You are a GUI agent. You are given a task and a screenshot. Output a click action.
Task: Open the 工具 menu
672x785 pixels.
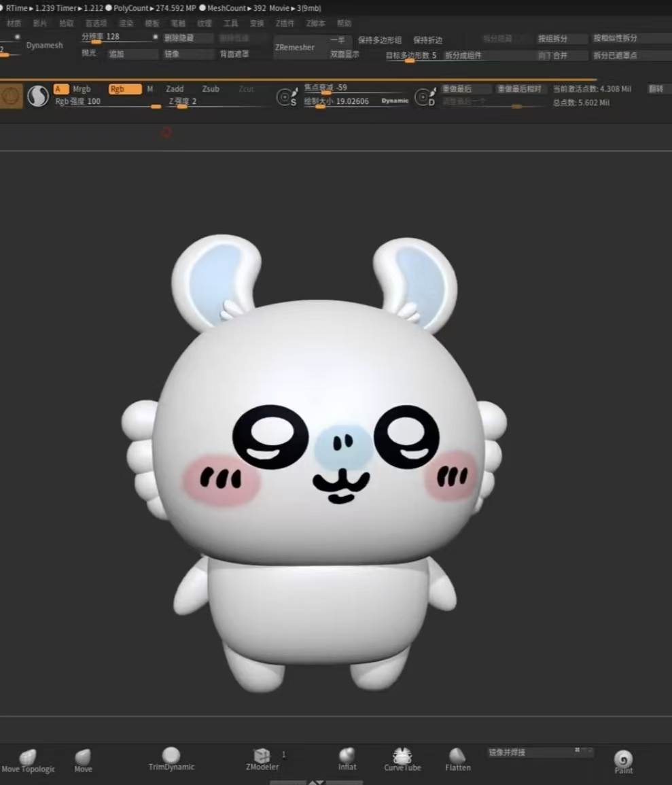[230, 23]
